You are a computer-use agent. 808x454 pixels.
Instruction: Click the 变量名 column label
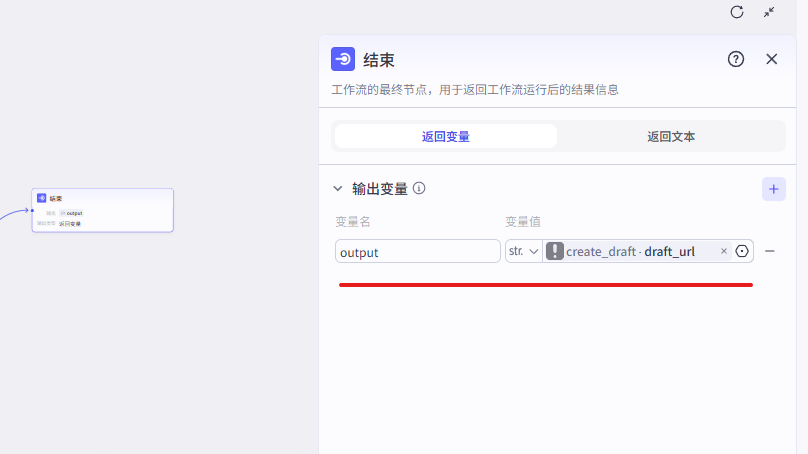tap(353, 222)
